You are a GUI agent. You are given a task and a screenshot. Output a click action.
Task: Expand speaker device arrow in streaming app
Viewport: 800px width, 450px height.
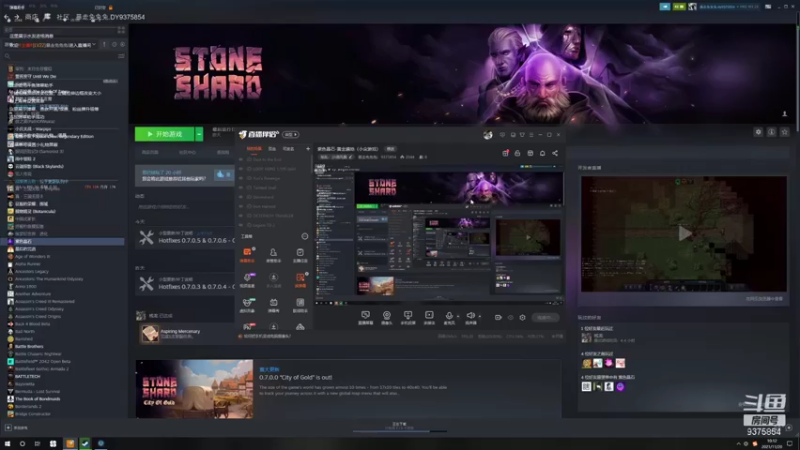point(479,316)
